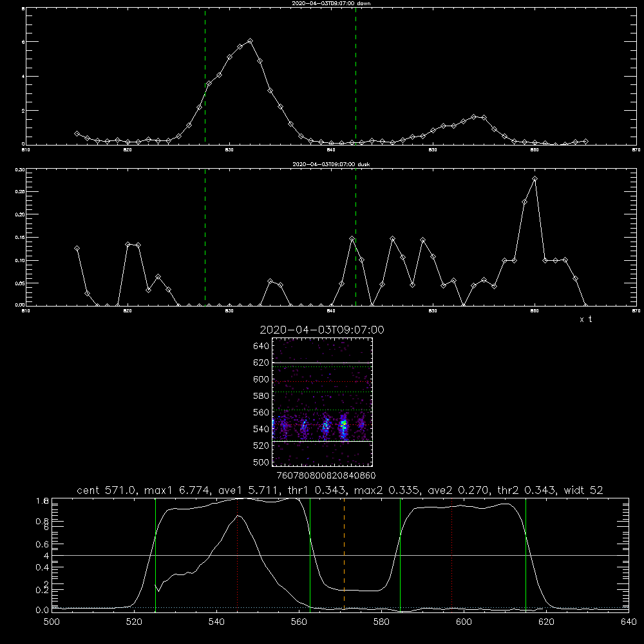The width and height of the screenshot is (644, 644).
Task: Click the spectrogram y-axis label '640'
Action: point(261,346)
